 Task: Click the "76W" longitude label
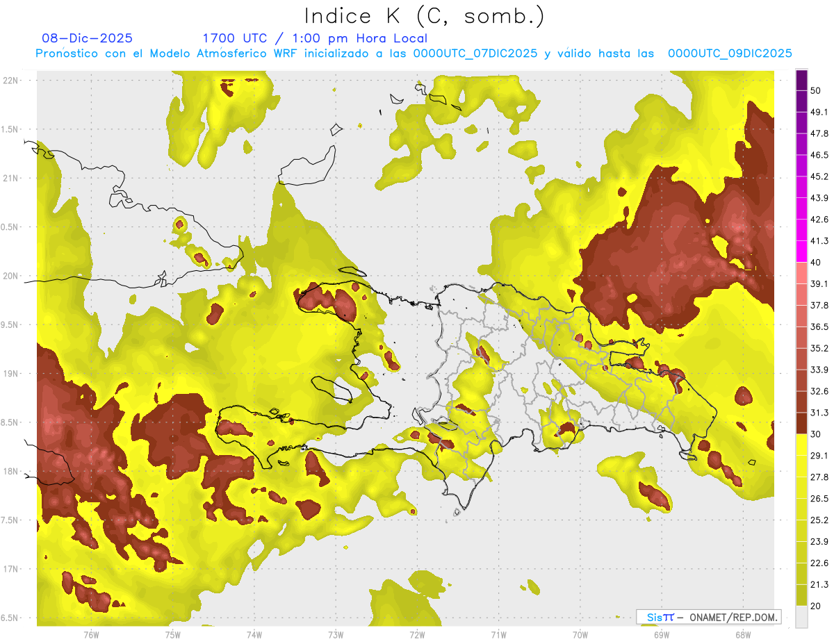click(x=91, y=634)
